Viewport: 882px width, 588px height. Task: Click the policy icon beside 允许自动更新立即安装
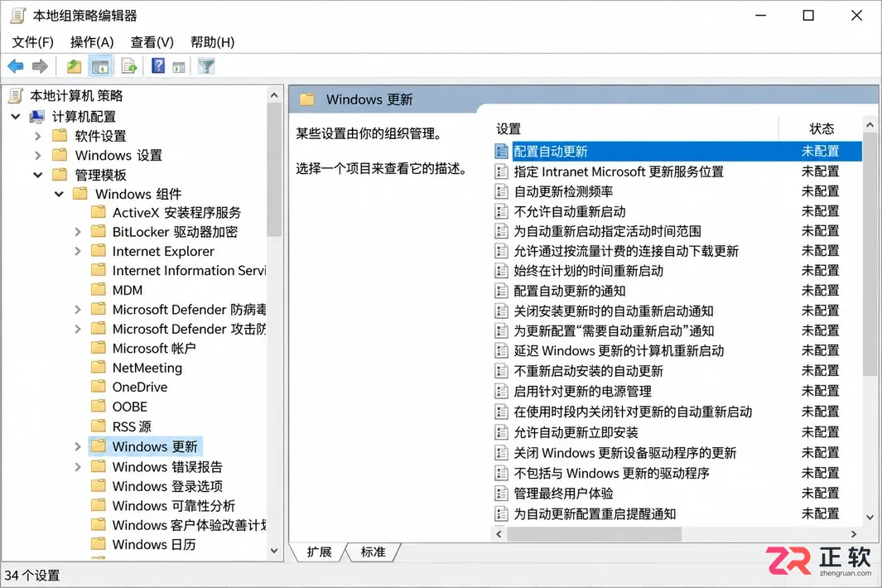500,432
